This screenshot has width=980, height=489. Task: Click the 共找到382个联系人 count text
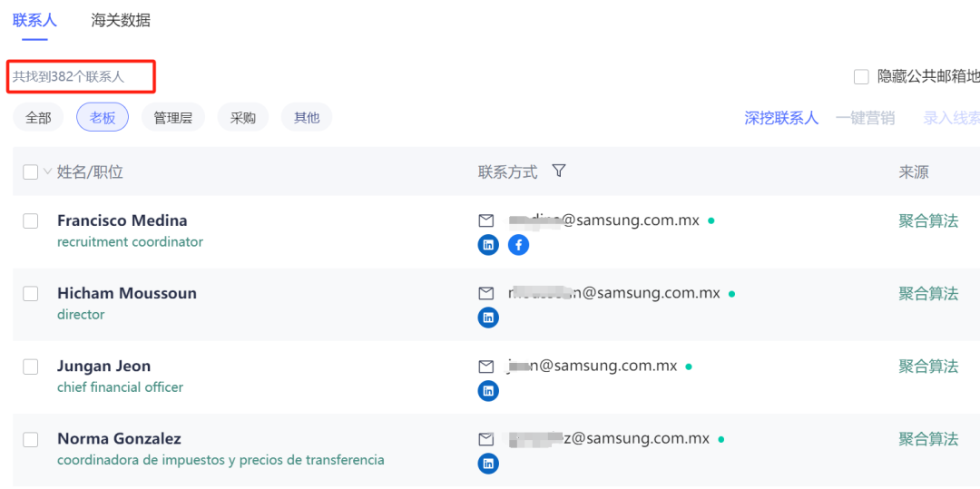[x=69, y=77]
